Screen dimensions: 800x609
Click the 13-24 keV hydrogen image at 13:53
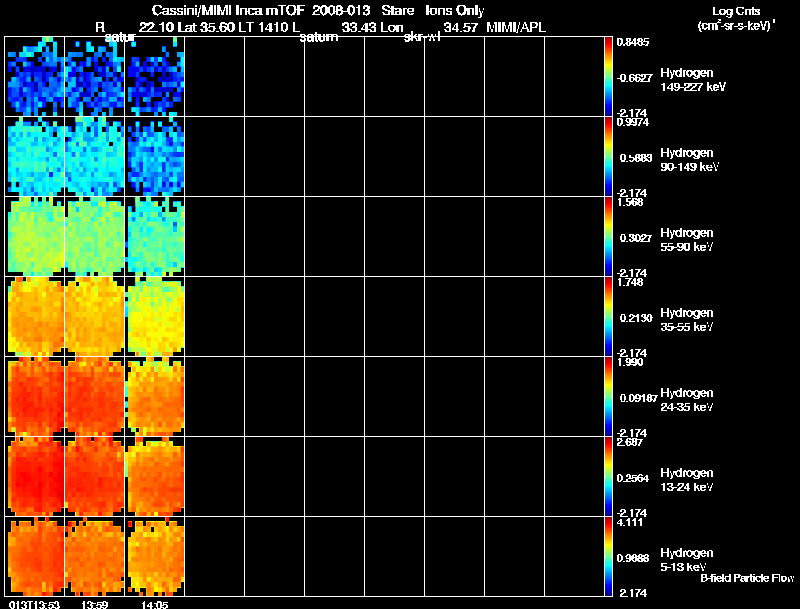35,477
